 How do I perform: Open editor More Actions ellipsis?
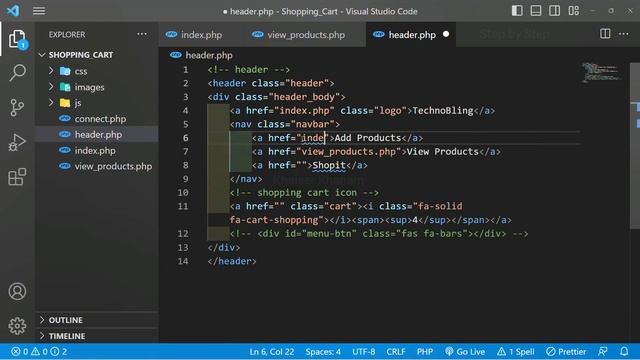pyautogui.click(x=624, y=34)
